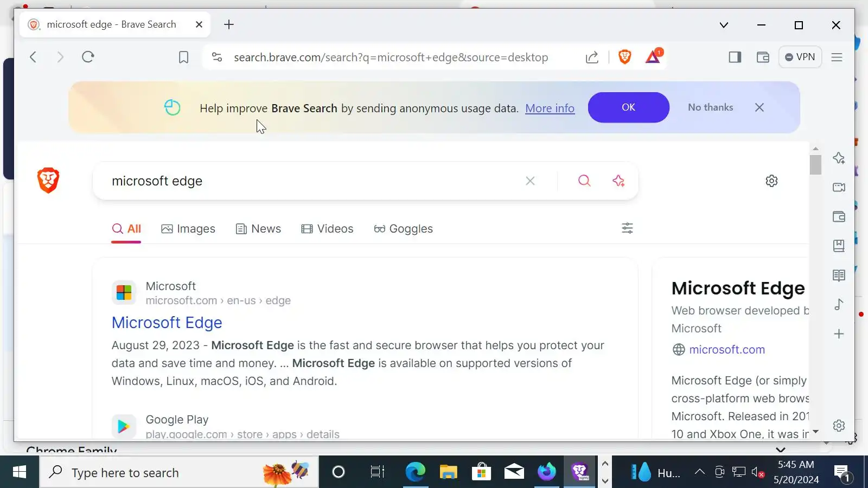Screen dimensions: 868x488
Task: Open the search filters sliders icon
Action: [627, 228]
